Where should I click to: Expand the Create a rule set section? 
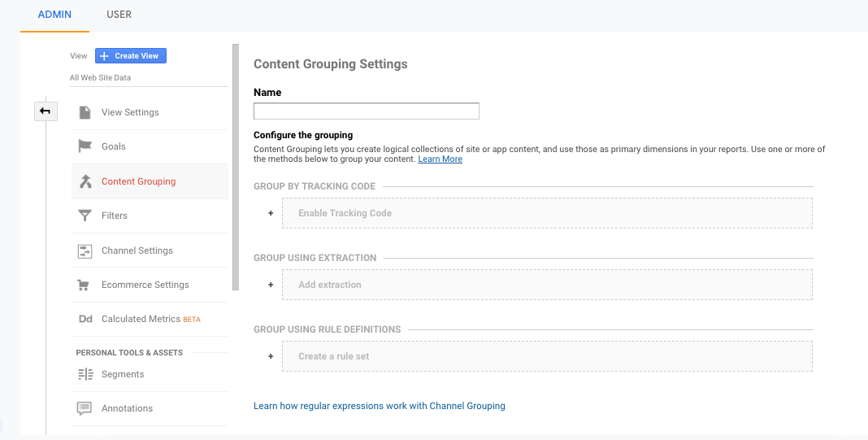pos(547,355)
